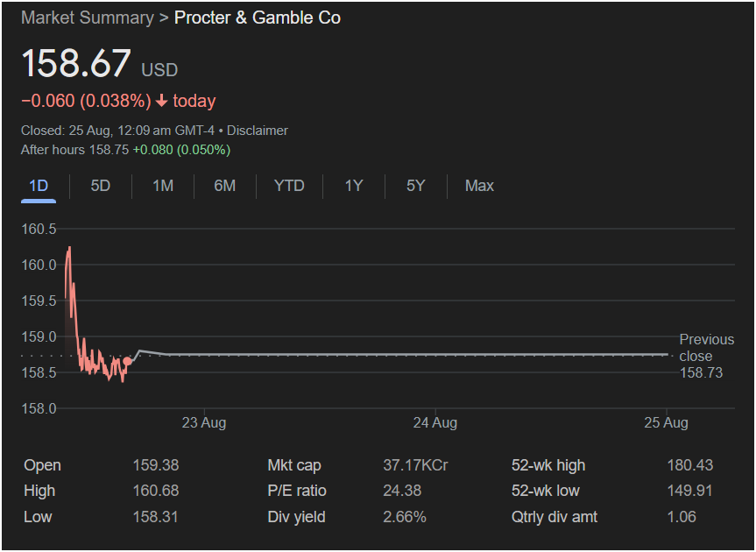Click the current price dot on chart
756x552 pixels.
128,361
